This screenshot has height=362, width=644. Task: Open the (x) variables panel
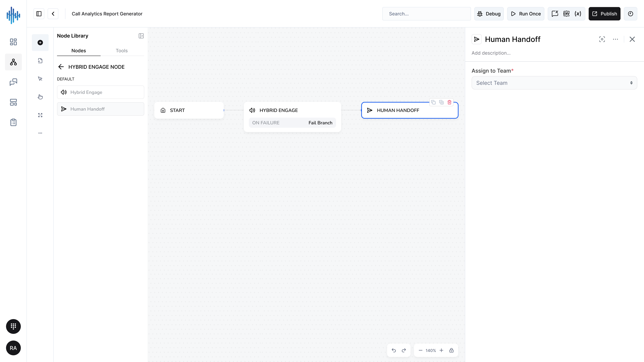(x=578, y=14)
